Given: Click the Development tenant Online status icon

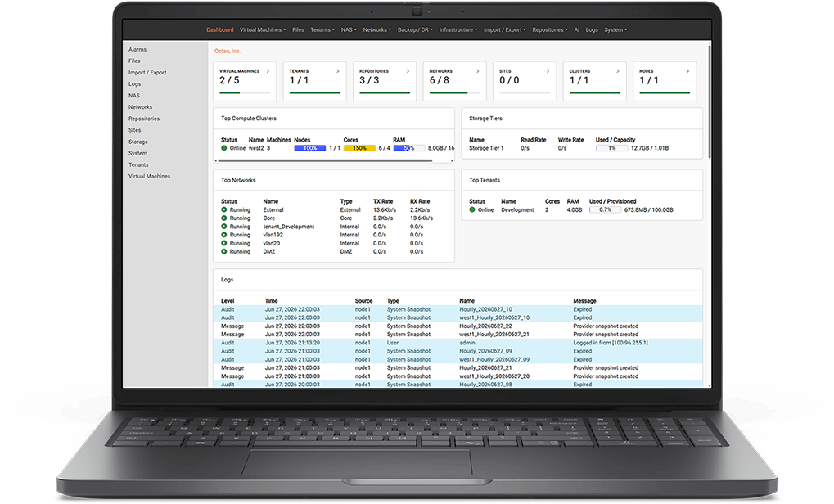Looking at the screenshot, I should 471,210.
